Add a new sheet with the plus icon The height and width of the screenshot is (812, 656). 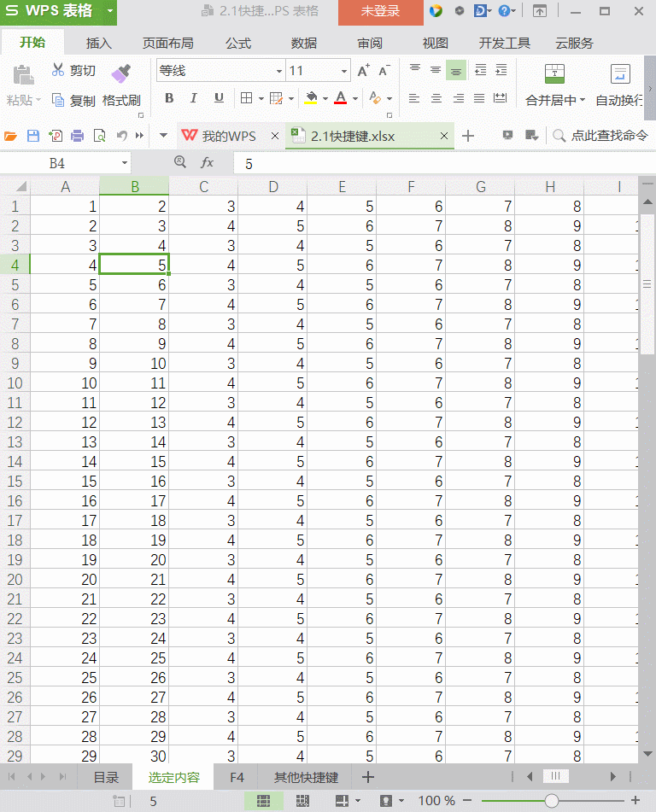click(368, 777)
